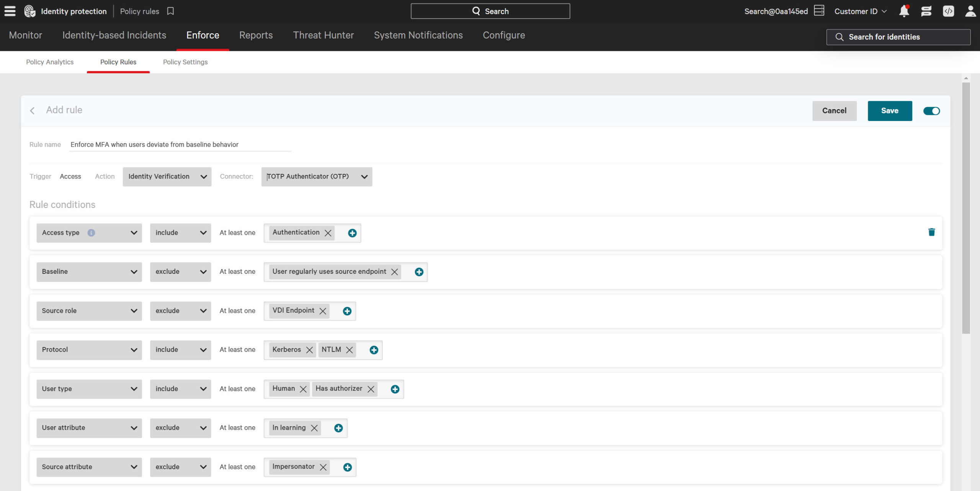Go back using the Add rule arrow

33,111
